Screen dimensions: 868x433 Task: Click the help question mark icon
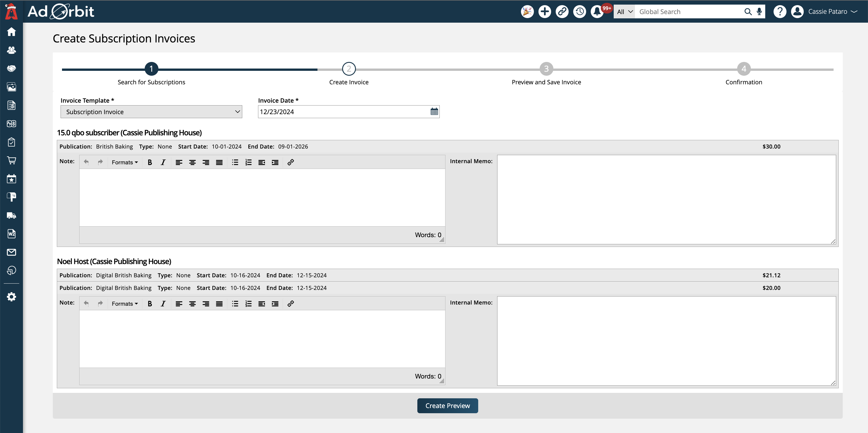click(x=779, y=11)
